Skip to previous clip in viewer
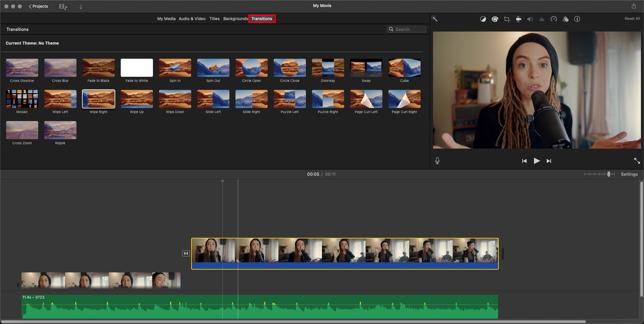The width and height of the screenshot is (644, 324). coord(524,161)
